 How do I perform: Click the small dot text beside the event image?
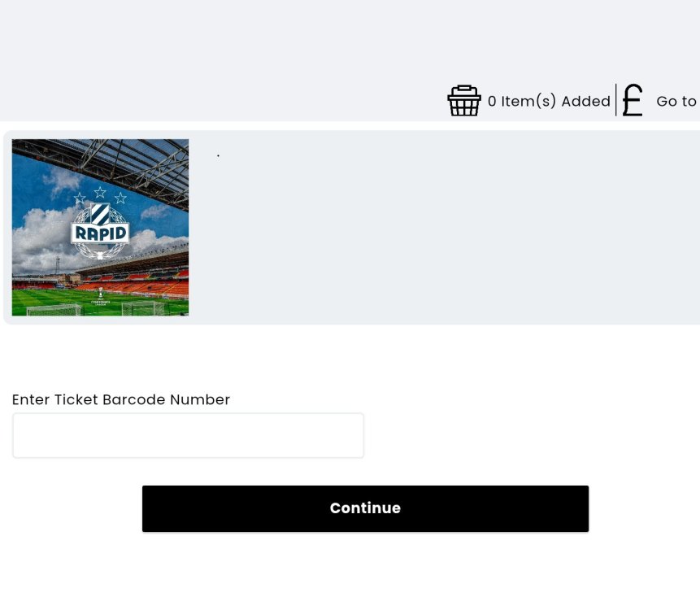[x=219, y=155]
